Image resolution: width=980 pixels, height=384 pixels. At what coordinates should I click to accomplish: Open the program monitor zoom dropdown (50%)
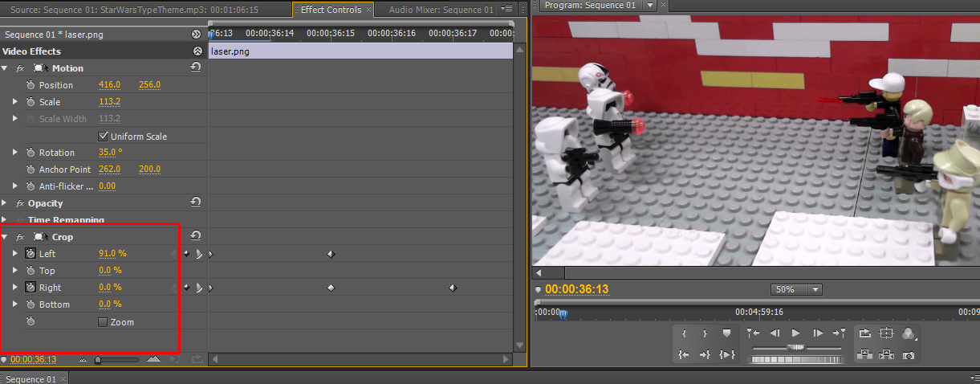point(796,289)
